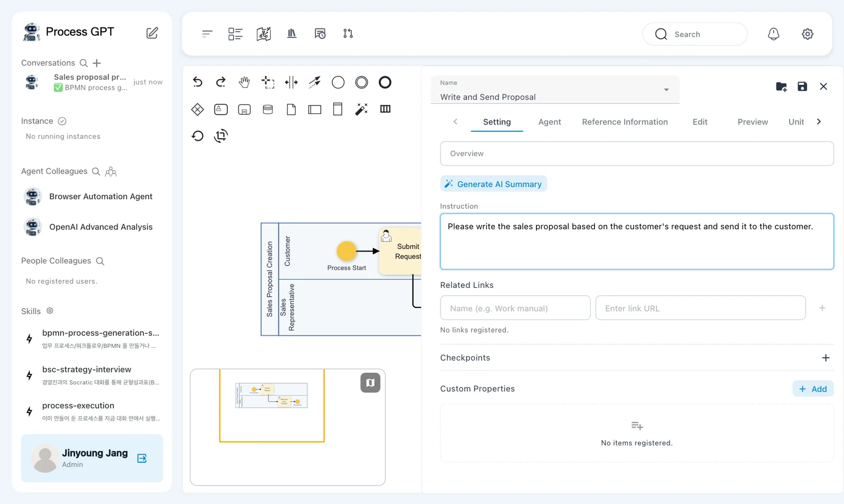Open the library books icon
Screen dimensions: 844x504
pyautogui.click(x=292, y=34)
